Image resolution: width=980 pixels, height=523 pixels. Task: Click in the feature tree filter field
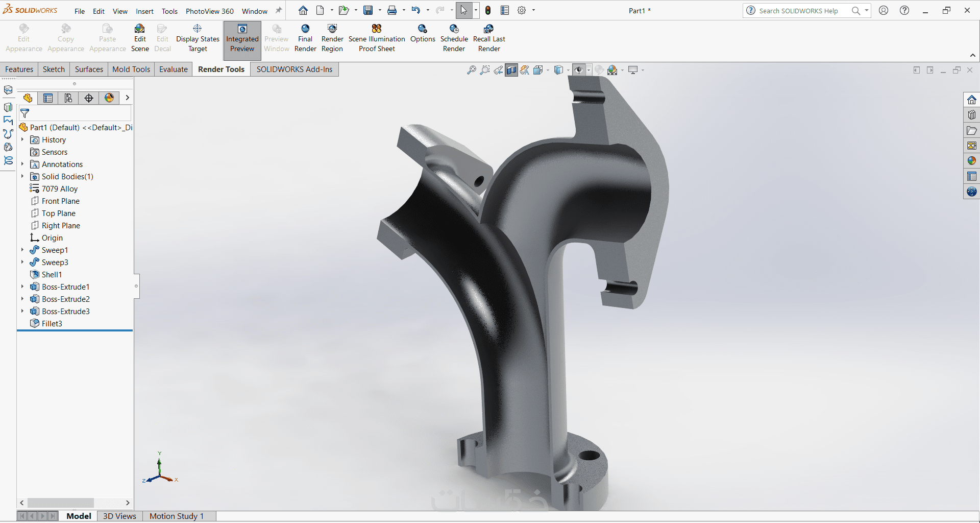tap(76, 113)
